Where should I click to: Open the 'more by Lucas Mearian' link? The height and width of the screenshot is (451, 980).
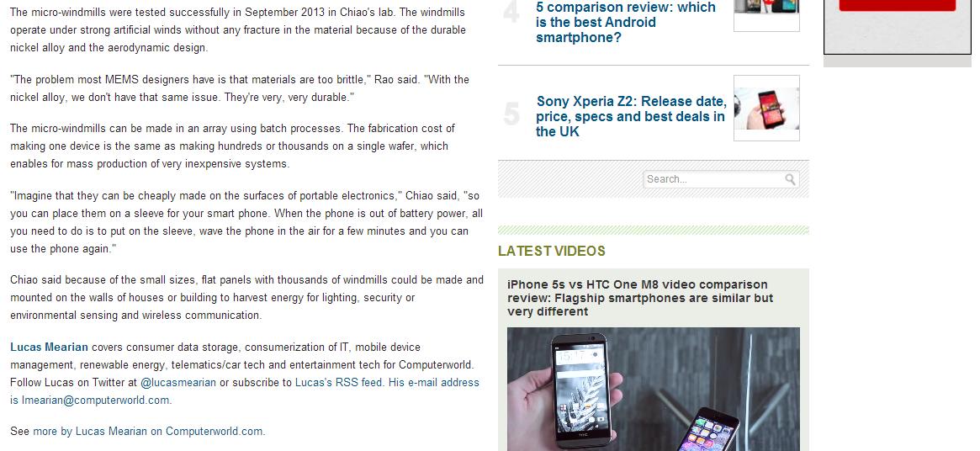click(x=90, y=431)
